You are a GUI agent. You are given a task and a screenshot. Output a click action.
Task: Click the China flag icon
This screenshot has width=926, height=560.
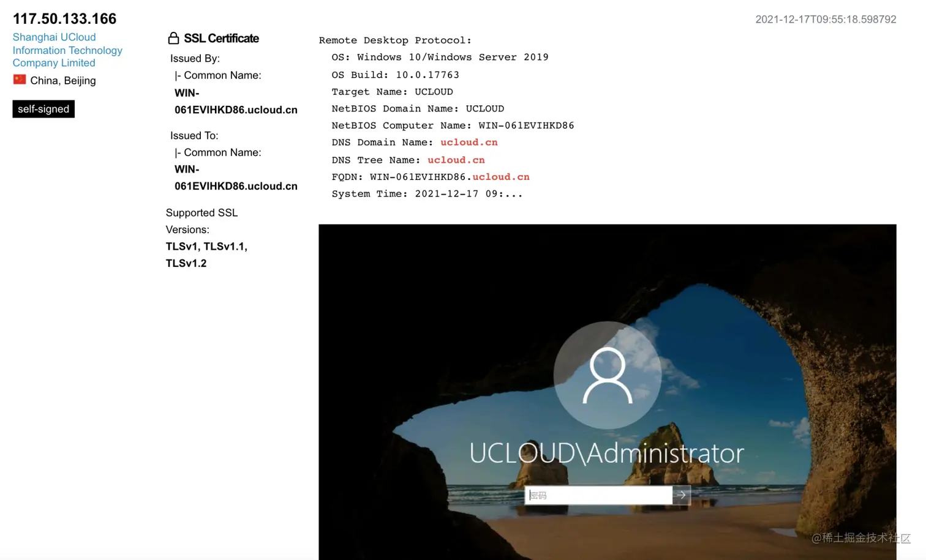(x=20, y=80)
